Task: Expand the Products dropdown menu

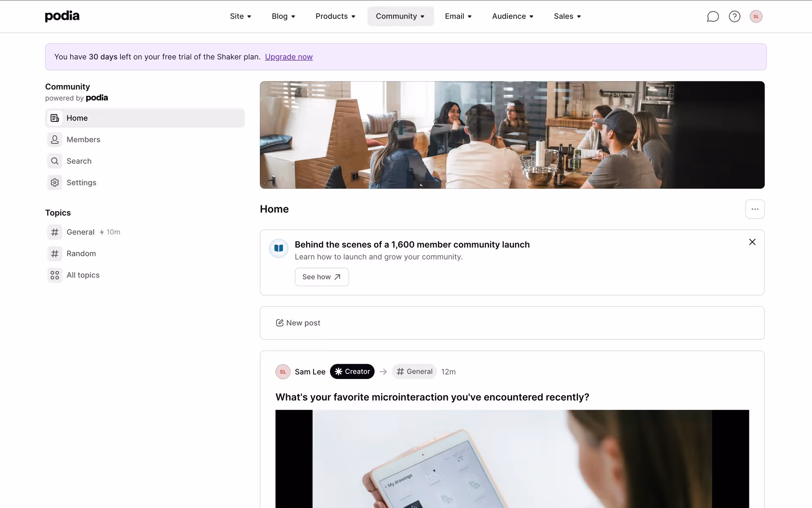Action: tap(335, 17)
